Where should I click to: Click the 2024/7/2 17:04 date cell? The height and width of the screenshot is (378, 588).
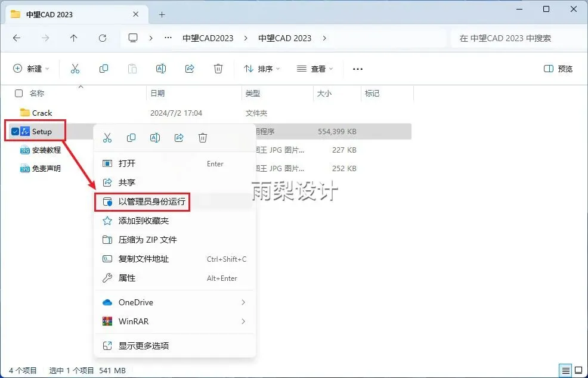pyautogui.click(x=177, y=113)
